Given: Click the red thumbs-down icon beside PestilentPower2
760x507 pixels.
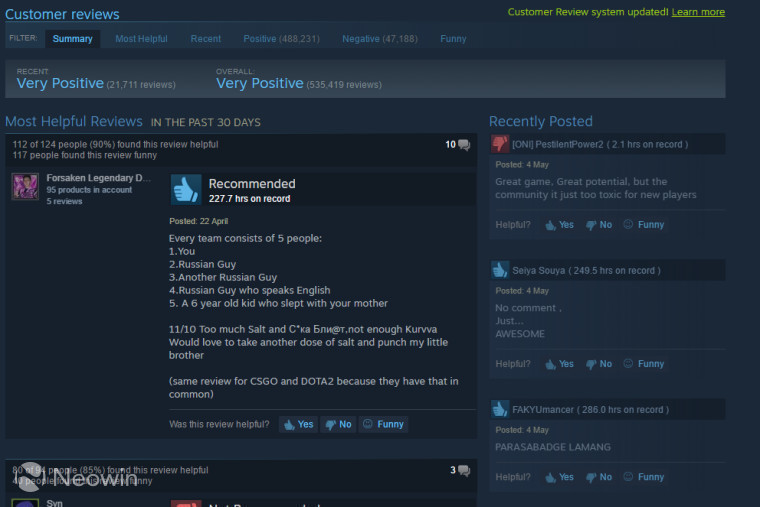Looking at the screenshot, I should pyautogui.click(x=500, y=144).
